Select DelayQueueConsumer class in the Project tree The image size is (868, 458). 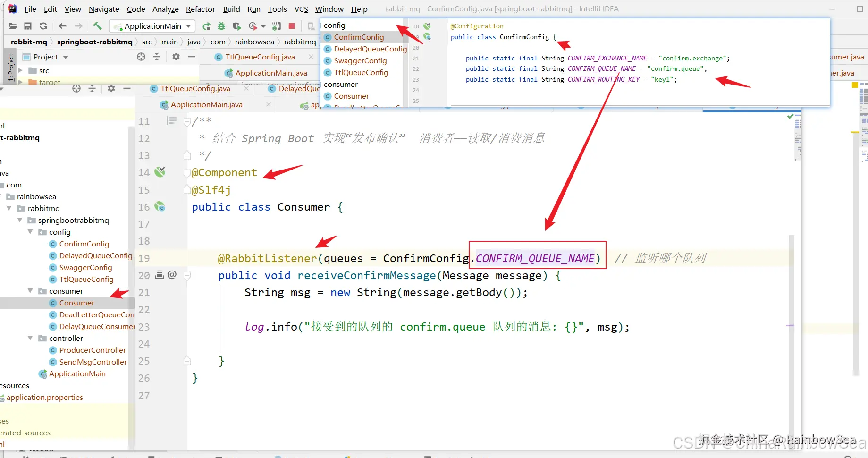92,326
